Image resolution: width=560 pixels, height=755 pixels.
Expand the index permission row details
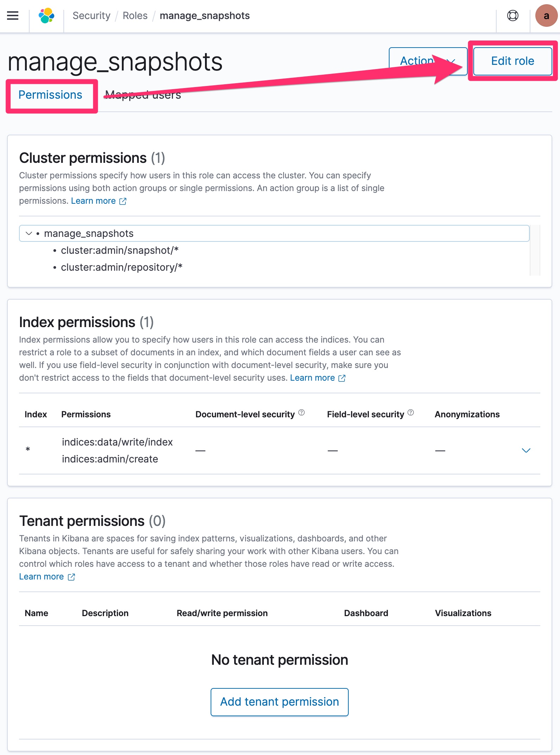pos(526,450)
